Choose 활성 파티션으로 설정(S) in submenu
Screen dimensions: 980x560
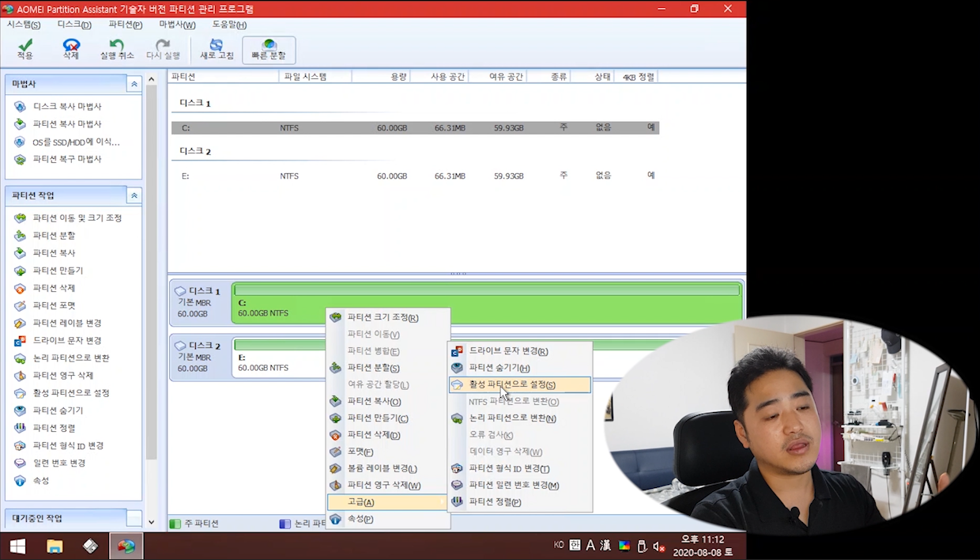point(520,384)
